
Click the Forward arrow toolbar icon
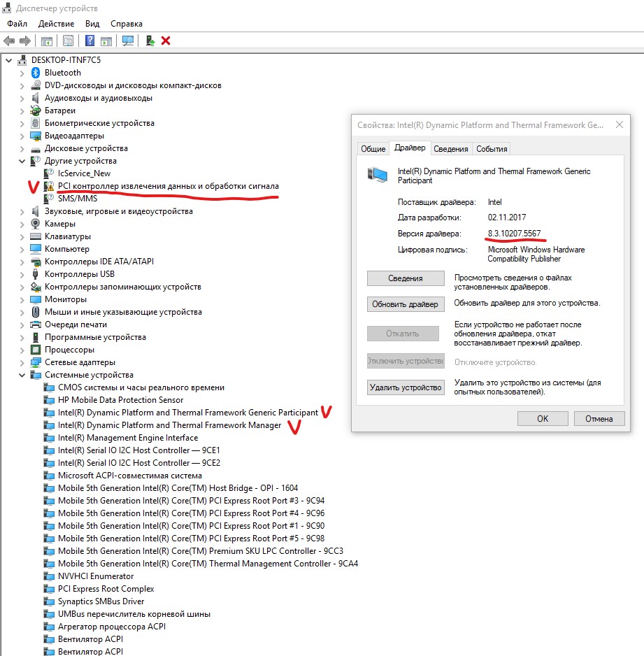[25, 41]
